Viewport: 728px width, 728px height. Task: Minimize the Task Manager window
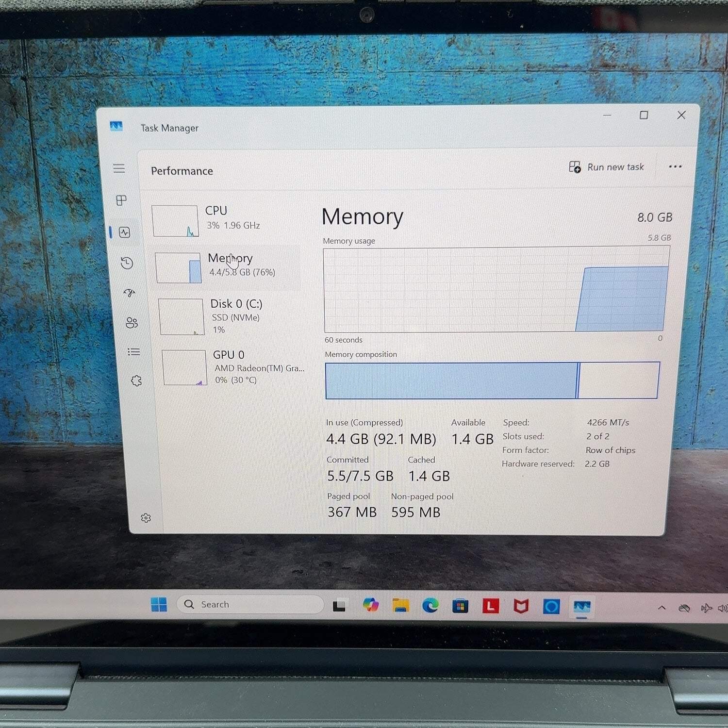[607, 115]
